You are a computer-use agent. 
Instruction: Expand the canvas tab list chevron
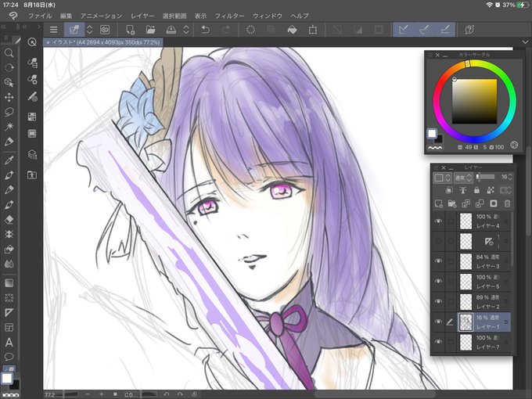coord(525,42)
